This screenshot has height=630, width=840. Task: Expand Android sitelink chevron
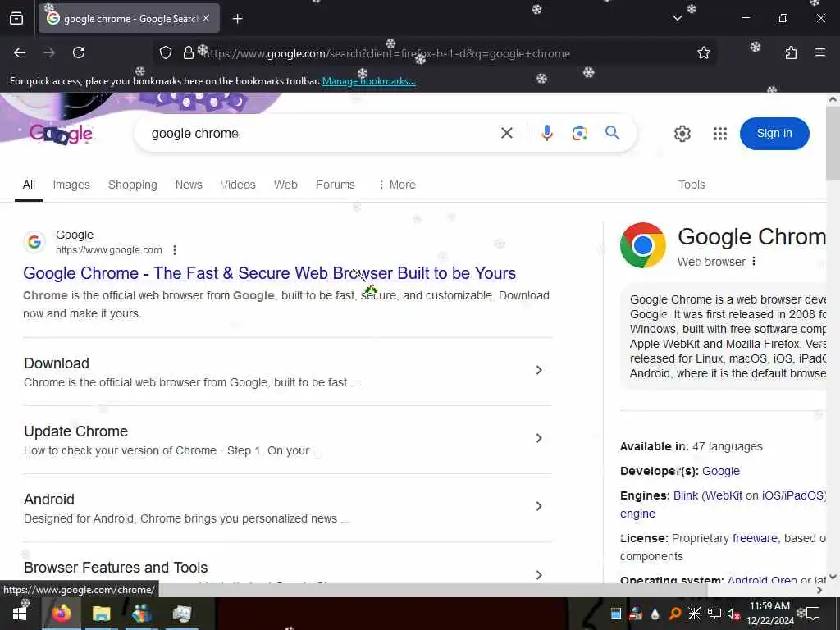pos(539,506)
